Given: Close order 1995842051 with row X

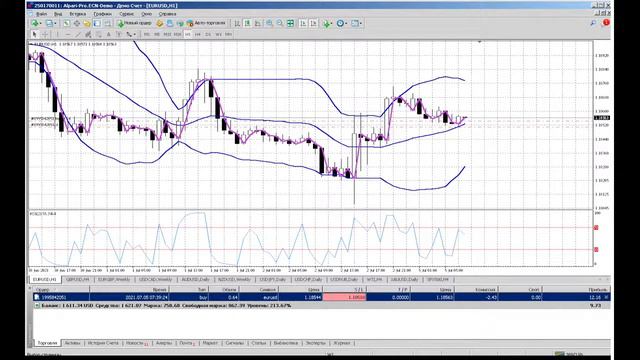Looking at the screenshot, I should (607, 297).
